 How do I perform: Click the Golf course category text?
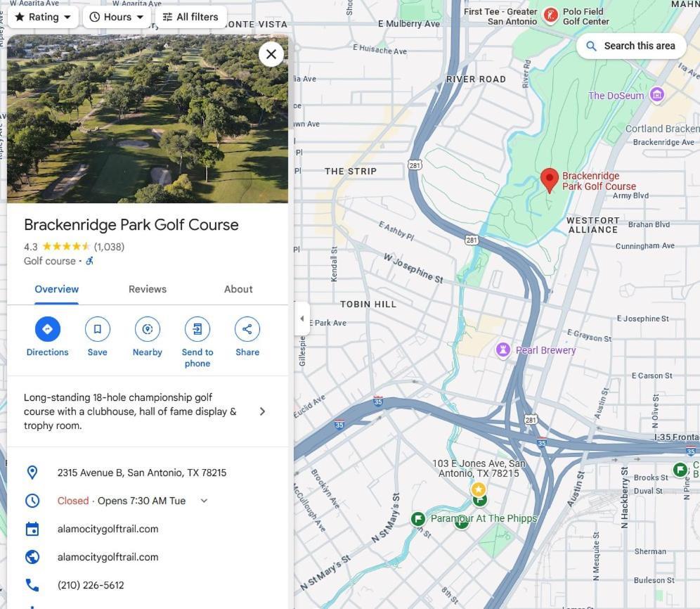(x=50, y=261)
